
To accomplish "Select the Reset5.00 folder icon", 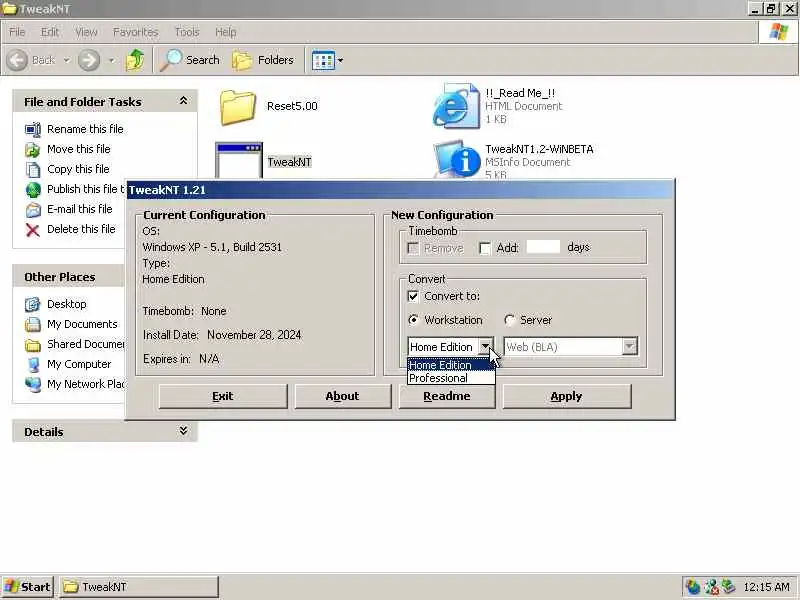I will tap(237, 107).
